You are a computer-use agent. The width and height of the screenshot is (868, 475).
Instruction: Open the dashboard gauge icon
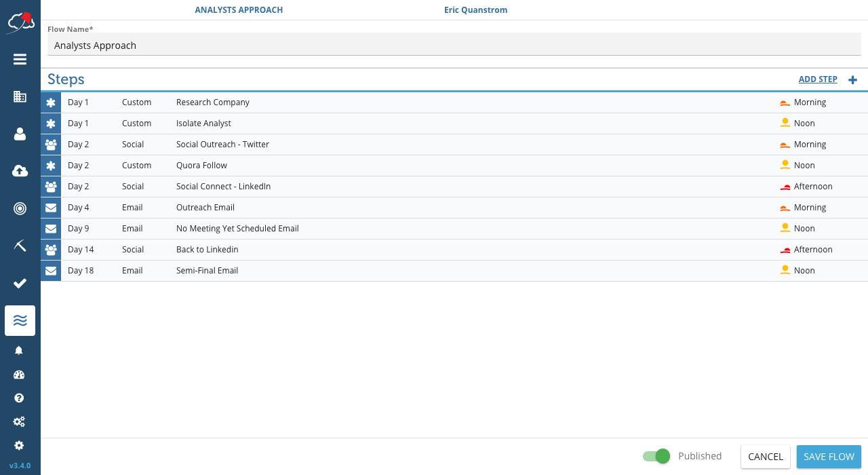coord(19,375)
